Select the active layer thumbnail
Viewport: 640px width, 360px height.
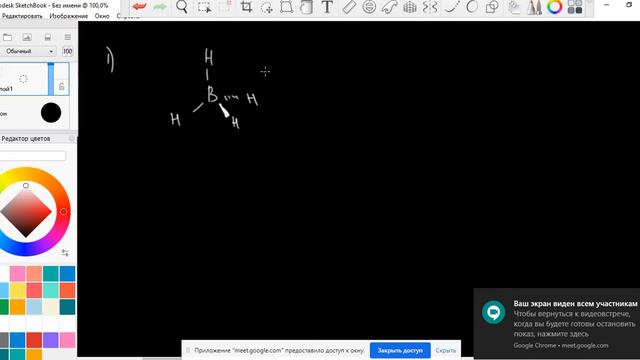tap(23, 79)
